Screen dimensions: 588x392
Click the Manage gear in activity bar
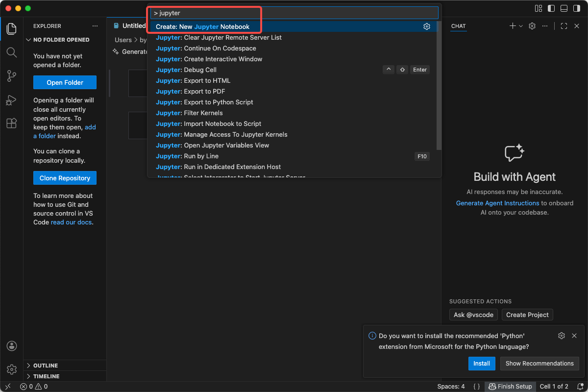pos(12,369)
